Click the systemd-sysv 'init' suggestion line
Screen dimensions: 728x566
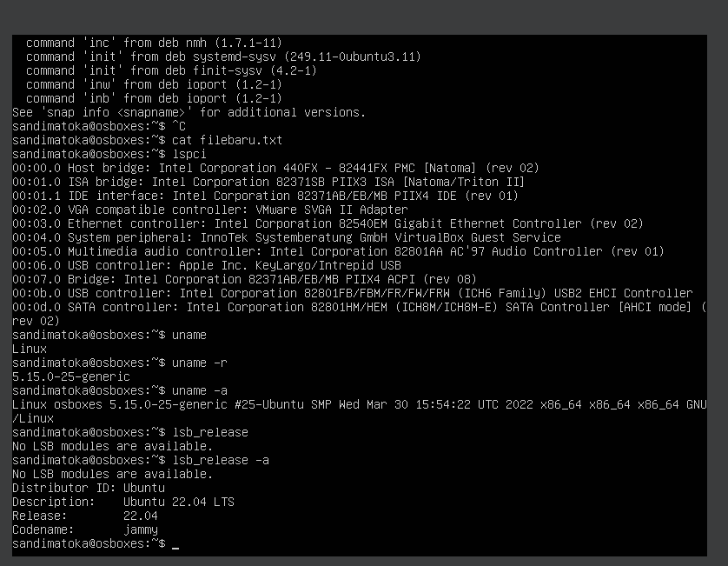point(223,57)
